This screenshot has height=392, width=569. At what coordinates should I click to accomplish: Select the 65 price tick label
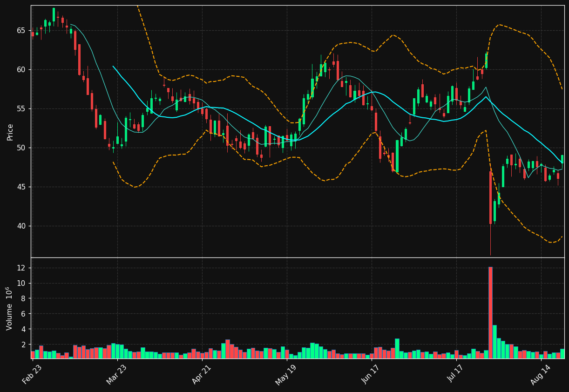(21, 31)
